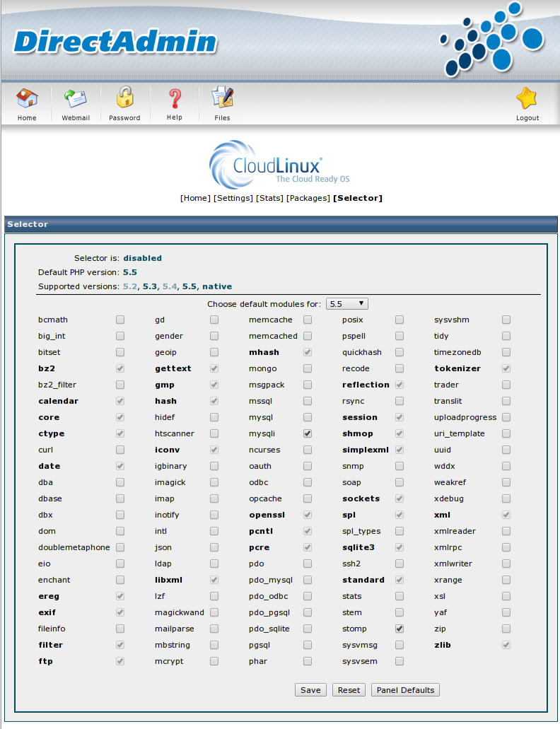This screenshot has width=560, height=729.
Task: Click the DirectAdmin logo
Action: (x=115, y=42)
